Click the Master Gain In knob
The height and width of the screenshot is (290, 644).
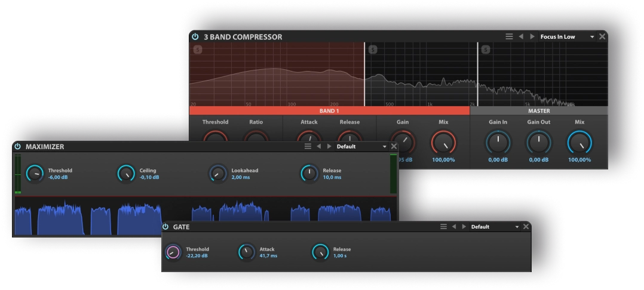(498, 142)
